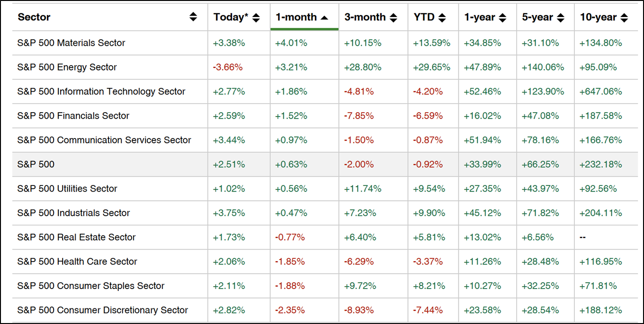Click the Today* column sort icon
This screenshot has width=644, height=324.
[256, 18]
